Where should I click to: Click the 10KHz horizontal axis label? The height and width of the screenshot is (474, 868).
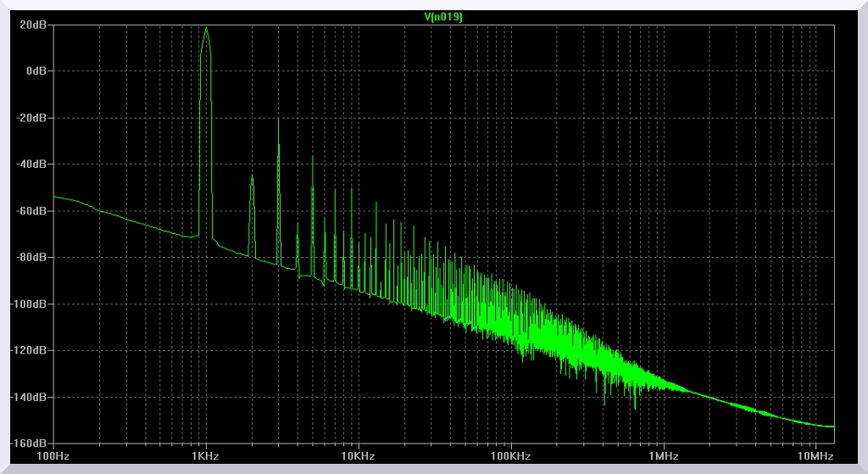pyautogui.click(x=358, y=457)
